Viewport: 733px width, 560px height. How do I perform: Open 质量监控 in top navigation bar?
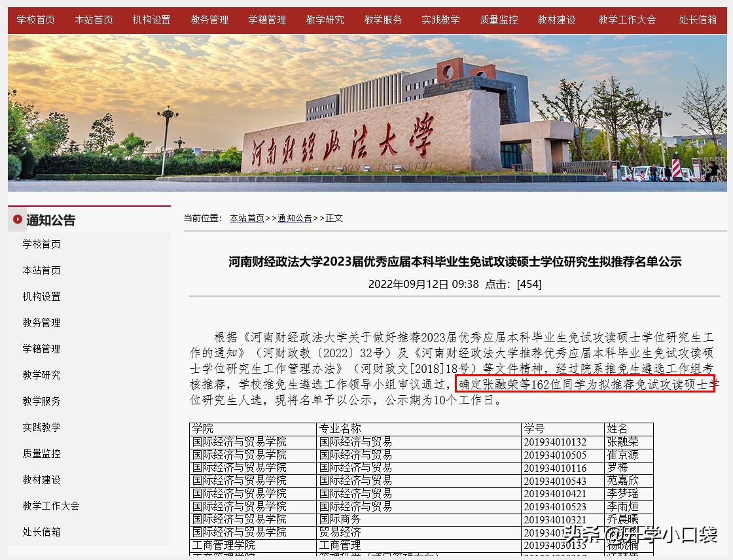pyautogui.click(x=499, y=20)
